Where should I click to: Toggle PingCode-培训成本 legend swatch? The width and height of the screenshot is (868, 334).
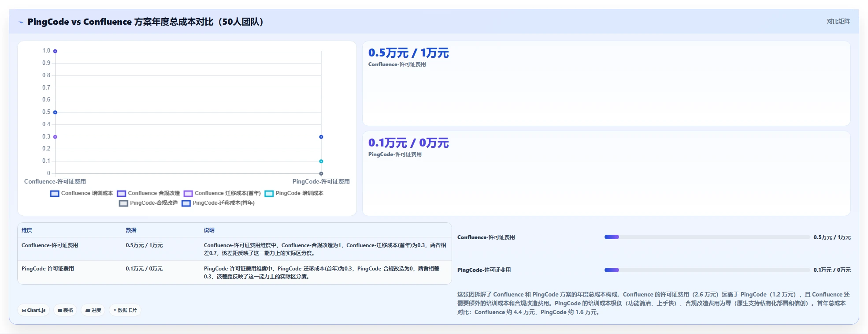point(269,194)
